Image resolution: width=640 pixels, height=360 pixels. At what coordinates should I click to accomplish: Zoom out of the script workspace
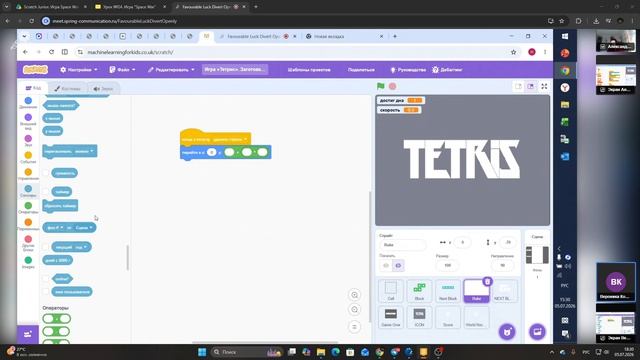coord(354,310)
